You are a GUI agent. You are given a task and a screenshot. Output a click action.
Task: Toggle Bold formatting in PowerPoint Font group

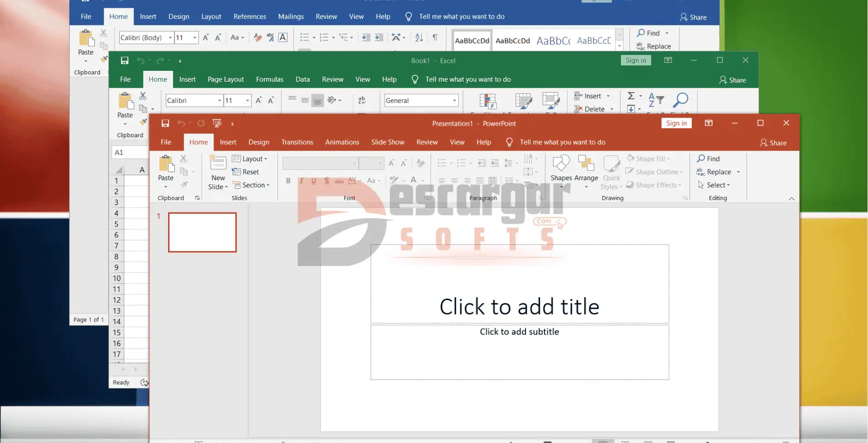(288, 181)
